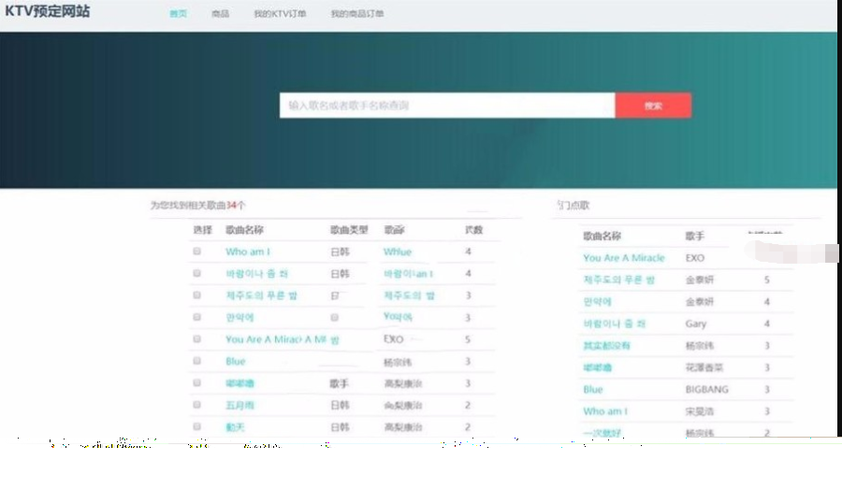The image size is (842, 504).
Task: Open the 我的KTV订单 page
Action: pos(280,13)
